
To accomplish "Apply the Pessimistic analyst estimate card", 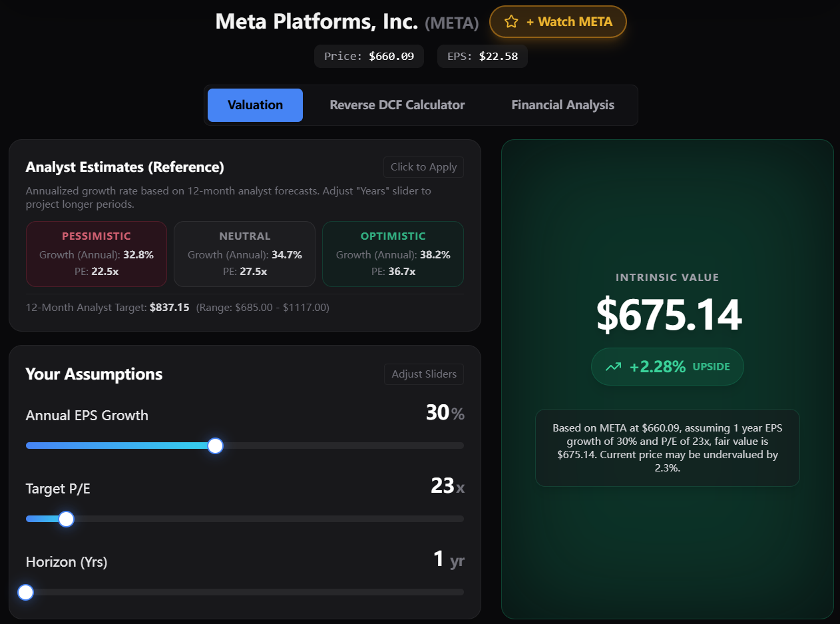I will point(97,254).
